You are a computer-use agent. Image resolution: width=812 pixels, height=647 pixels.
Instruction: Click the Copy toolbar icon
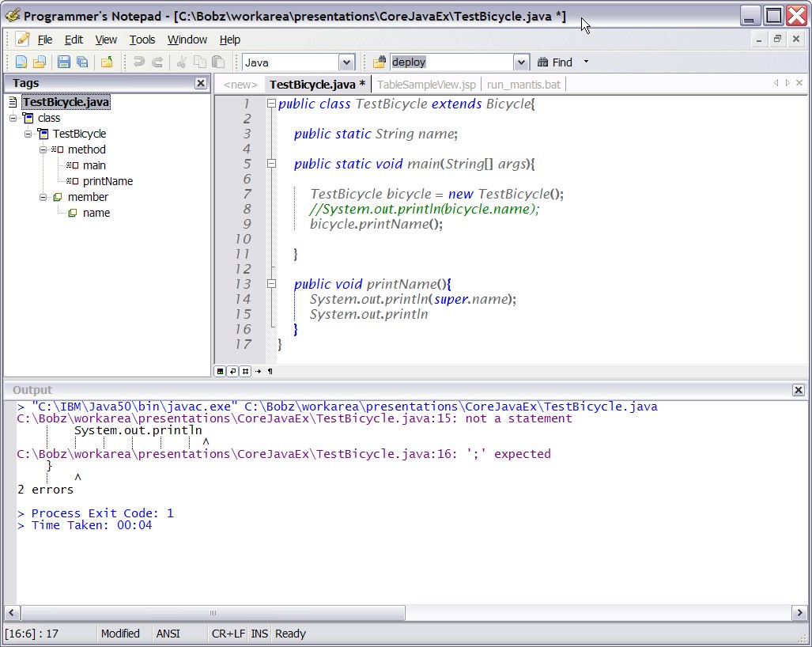[x=200, y=62]
